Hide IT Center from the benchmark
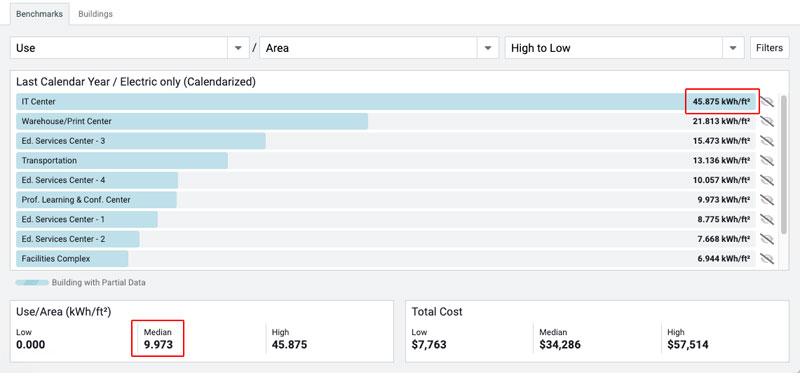The width and height of the screenshot is (800, 373). [767, 102]
